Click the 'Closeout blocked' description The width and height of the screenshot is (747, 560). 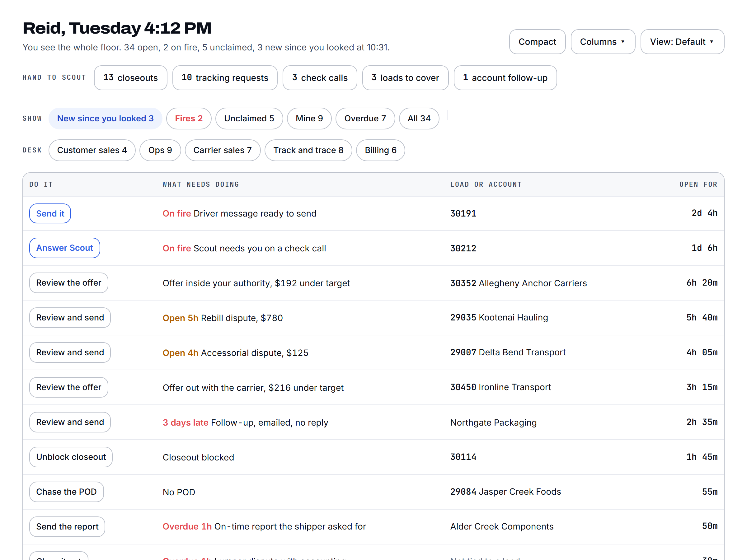tap(198, 457)
